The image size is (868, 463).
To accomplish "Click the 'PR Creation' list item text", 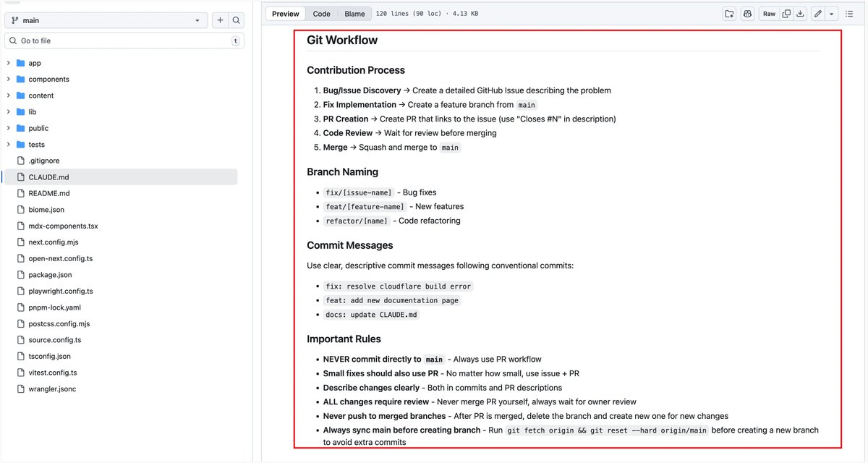I will [x=346, y=119].
